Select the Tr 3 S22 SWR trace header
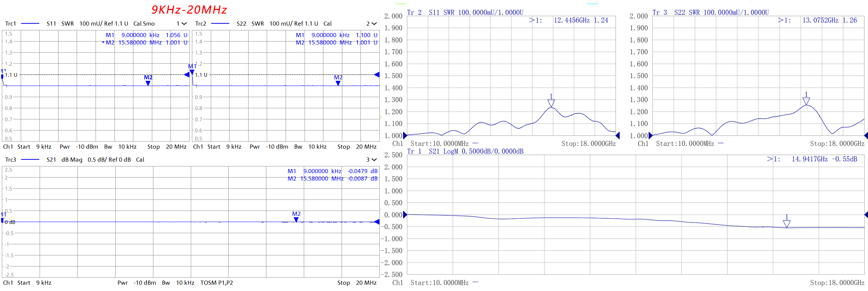Viewport: 868px width, 291px height. coord(710,13)
